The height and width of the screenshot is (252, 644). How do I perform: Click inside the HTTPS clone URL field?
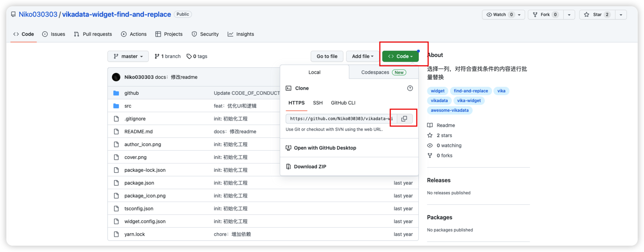point(341,119)
